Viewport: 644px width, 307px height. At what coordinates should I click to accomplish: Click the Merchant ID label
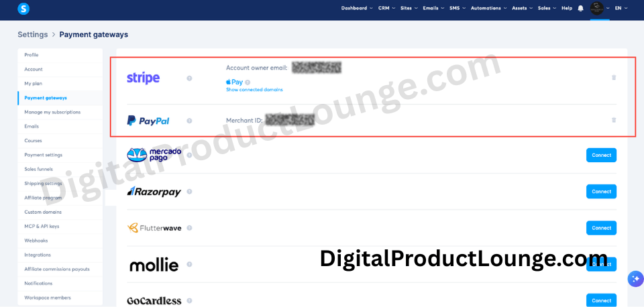pyautogui.click(x=244, y=121)
